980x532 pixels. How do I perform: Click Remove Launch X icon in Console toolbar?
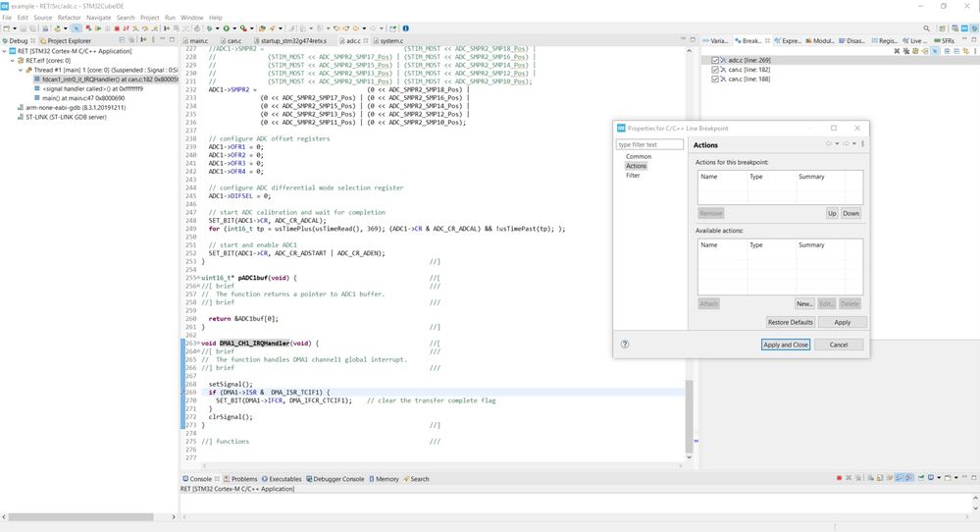(x=849, y=478)
